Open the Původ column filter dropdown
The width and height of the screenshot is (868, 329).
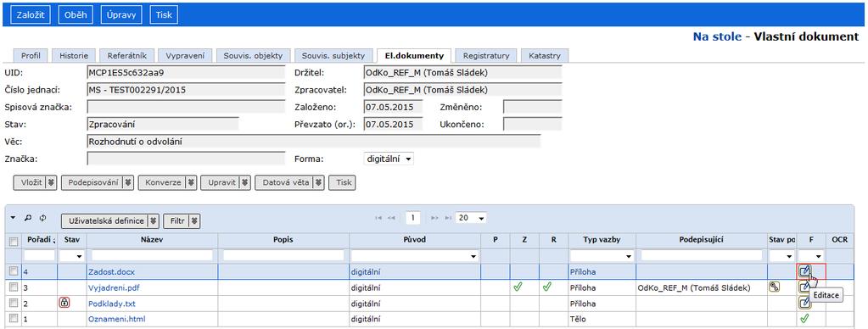pos(414,256)
